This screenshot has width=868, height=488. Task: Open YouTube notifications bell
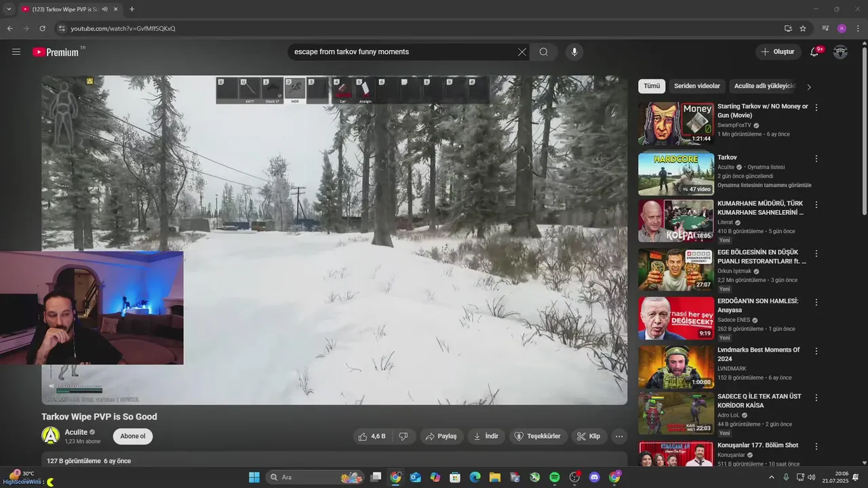pos(814,52)
